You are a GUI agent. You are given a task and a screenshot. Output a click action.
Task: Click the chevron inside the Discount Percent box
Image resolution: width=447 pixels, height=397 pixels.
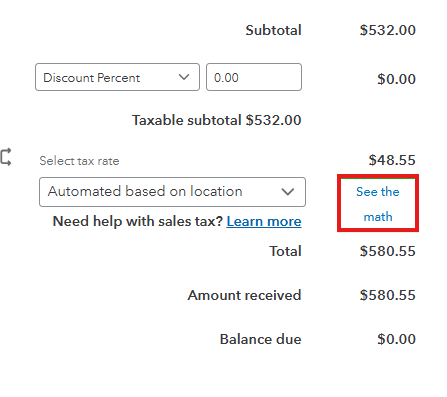coord(184,77)
